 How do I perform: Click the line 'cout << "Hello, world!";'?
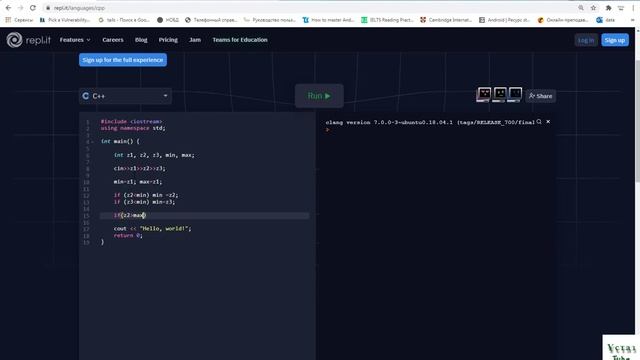tap(152, 229)
